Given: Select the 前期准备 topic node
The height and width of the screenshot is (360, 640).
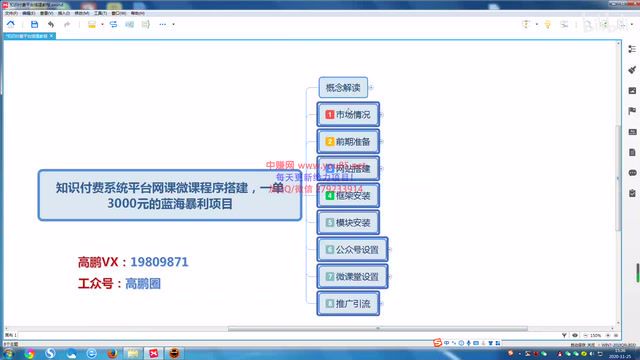Looking at the screenshot, I should click(x=348, y=142).
